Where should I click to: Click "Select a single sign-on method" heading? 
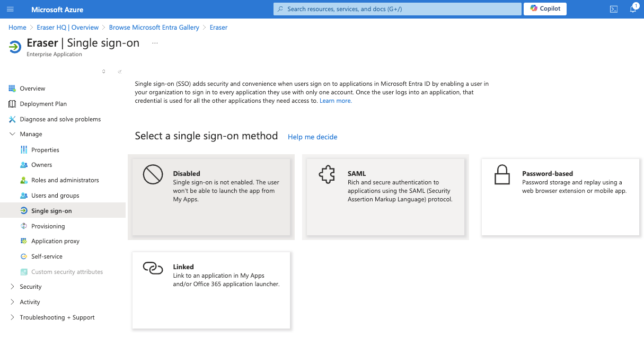(x=207, y=136)
